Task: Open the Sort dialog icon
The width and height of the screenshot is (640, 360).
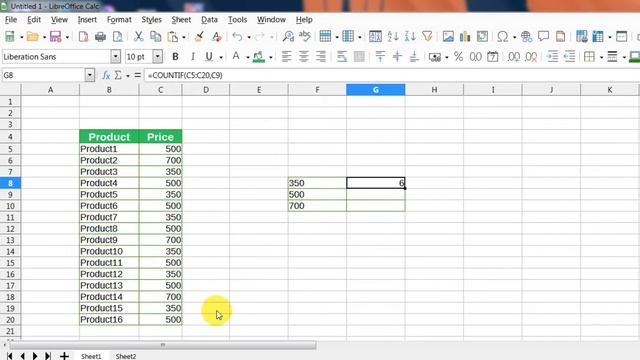Action: tap(375, 37)
